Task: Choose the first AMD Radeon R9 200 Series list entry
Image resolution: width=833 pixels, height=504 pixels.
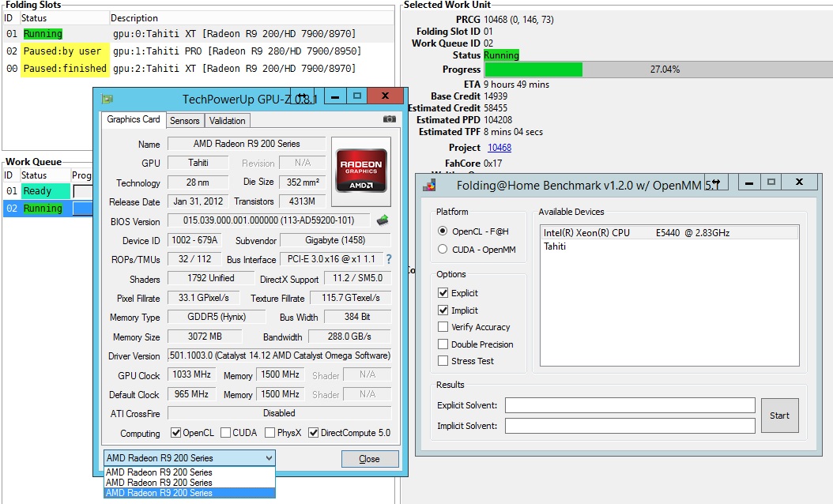Action: [190, 472]
